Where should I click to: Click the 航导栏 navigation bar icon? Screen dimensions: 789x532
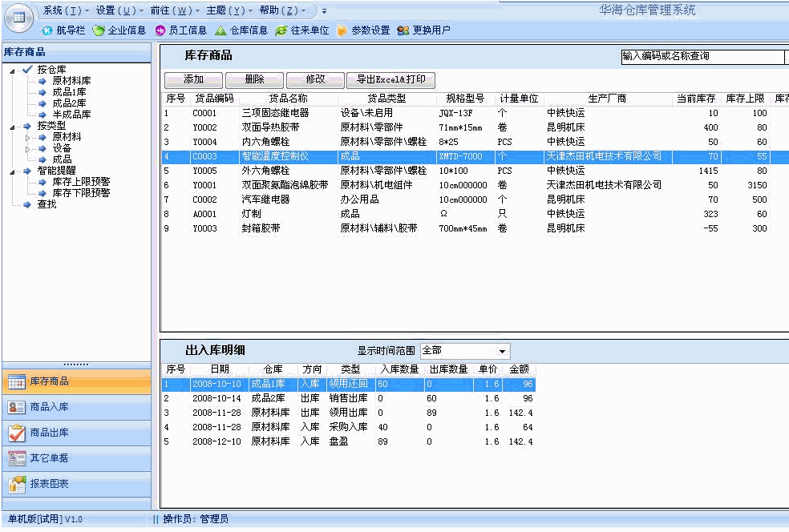coord(48,30)
